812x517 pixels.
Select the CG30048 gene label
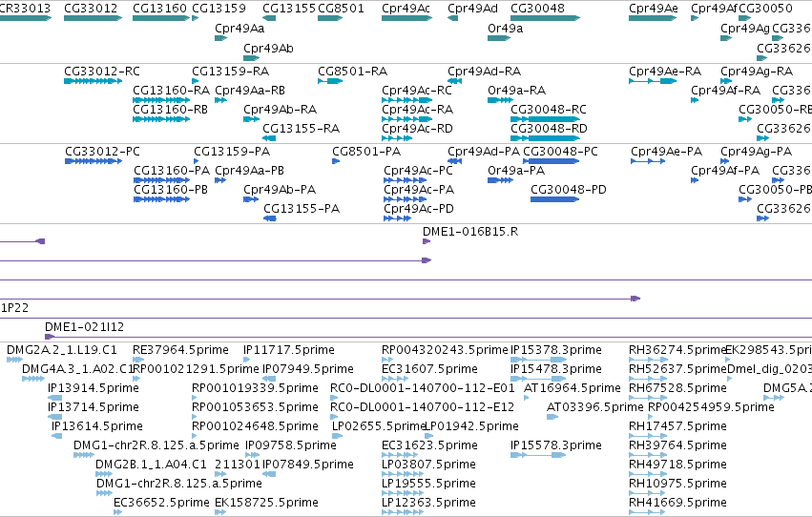(x=537, y=9)
